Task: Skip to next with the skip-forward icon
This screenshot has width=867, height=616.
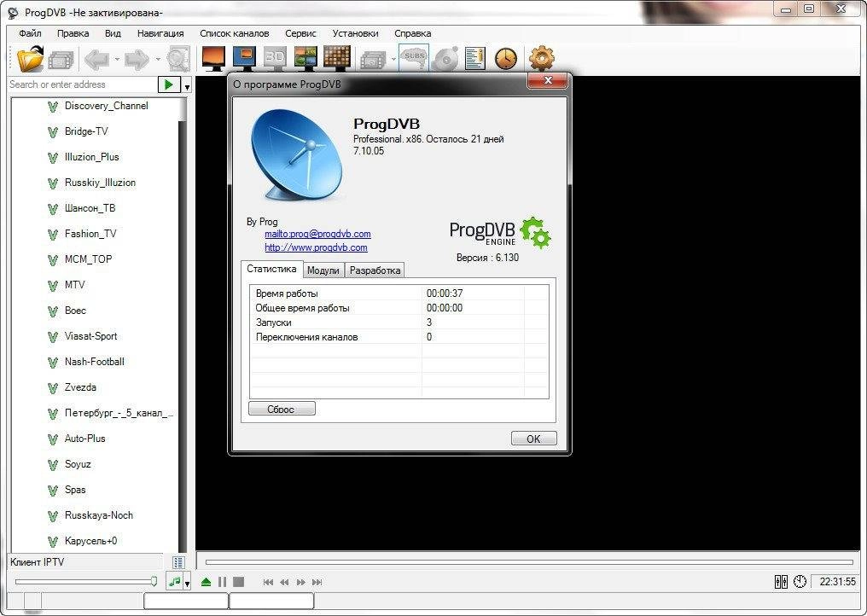Action: [317, 582]
